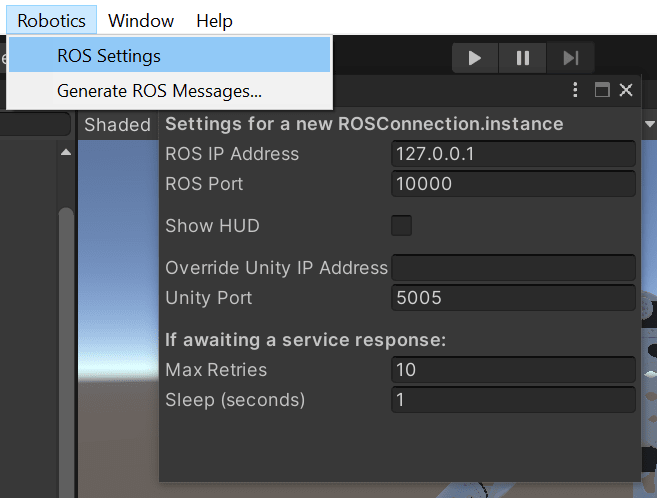Close the ROS Settings window
The image size is (657, 498).
click(626, 90)
